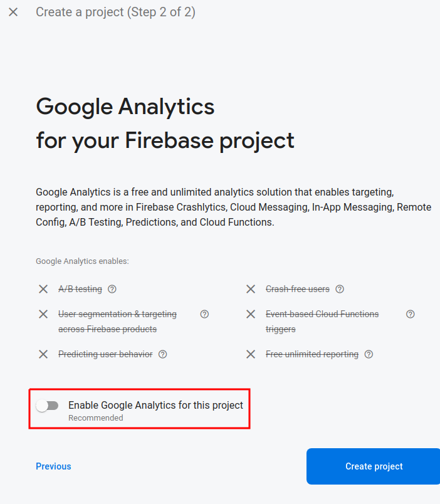This screenshot has width=440, height=504.
Task: Click the strikethrough A/B testing label
Action: coord(80,289)
